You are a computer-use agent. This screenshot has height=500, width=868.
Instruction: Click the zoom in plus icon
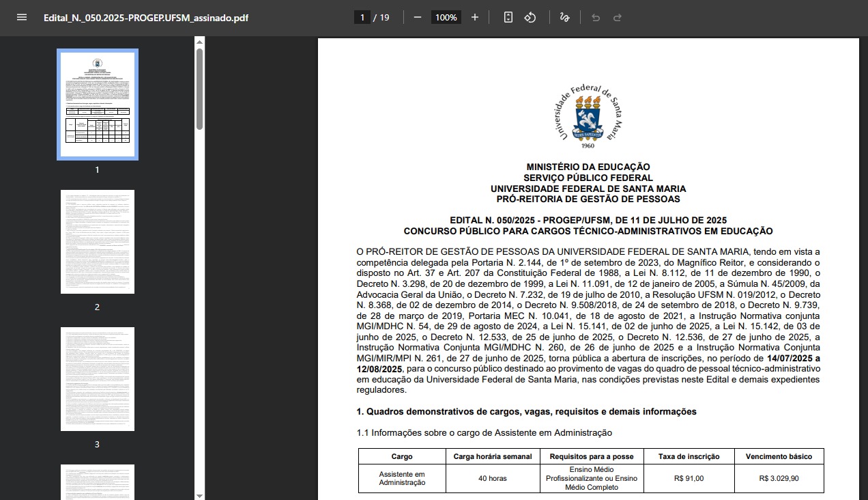click(x=475, y=17)
